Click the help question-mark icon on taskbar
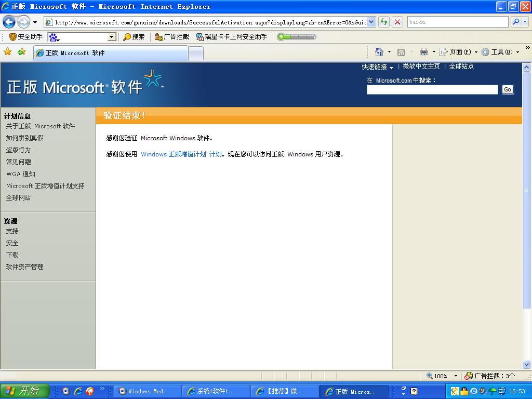Screen dimensions: 532x399 tap(414, 391)
